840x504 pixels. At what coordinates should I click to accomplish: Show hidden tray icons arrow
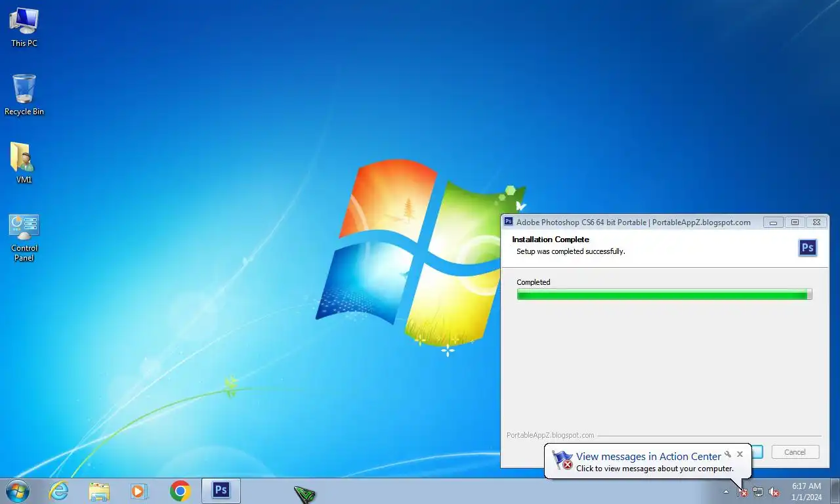pos(726,492)
